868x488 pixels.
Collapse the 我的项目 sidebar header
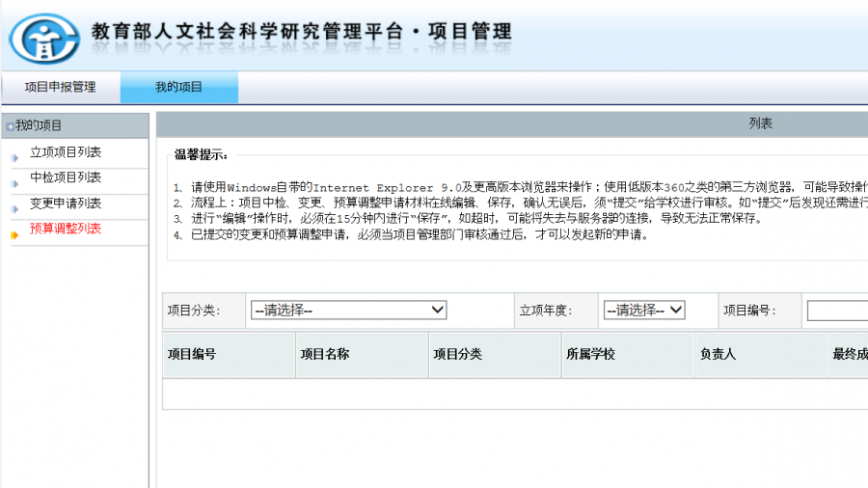tap(75, 125)
